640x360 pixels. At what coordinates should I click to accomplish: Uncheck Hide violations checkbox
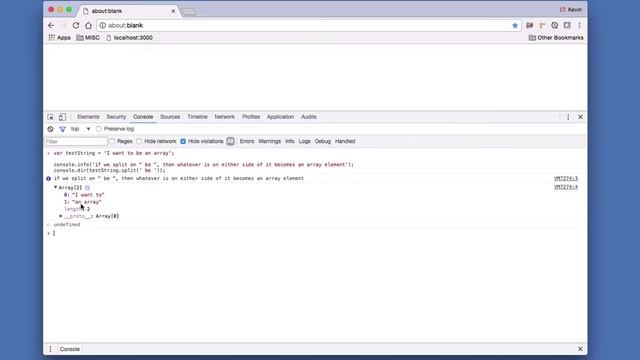point(183,141)
